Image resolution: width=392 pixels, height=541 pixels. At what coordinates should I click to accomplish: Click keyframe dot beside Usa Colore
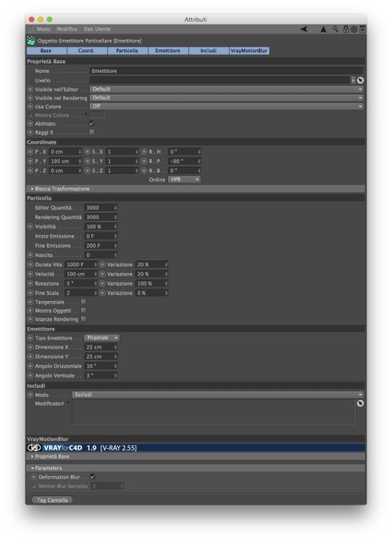click(30, 107)
